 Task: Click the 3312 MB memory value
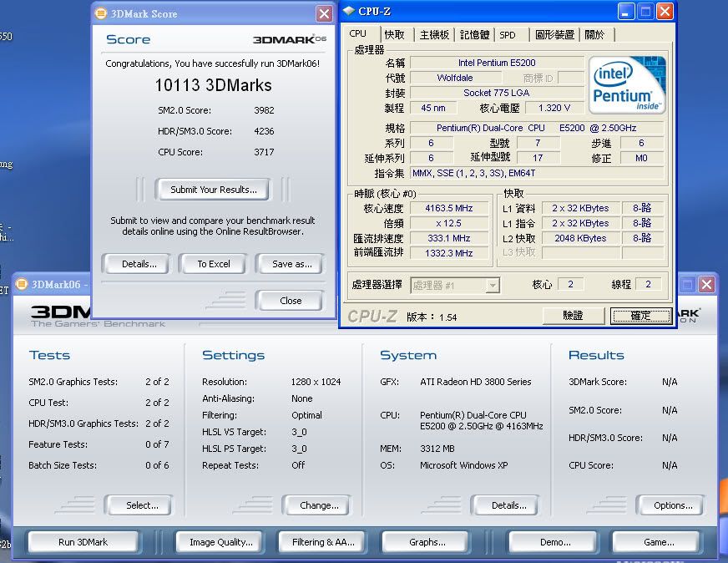437,449
